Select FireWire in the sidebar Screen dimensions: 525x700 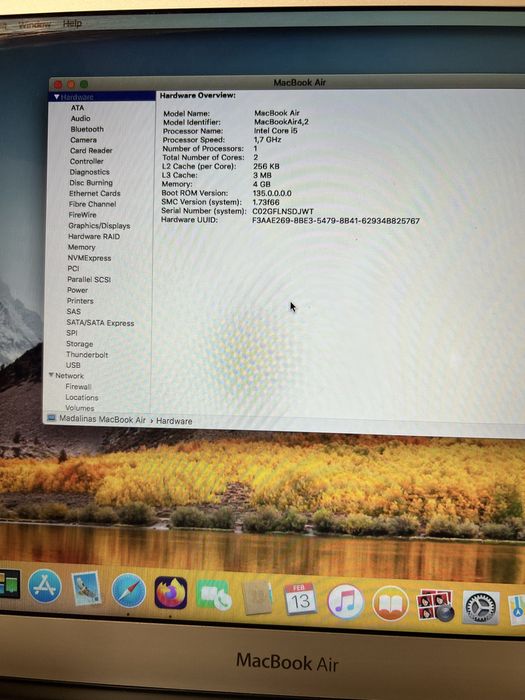[83, 215]
